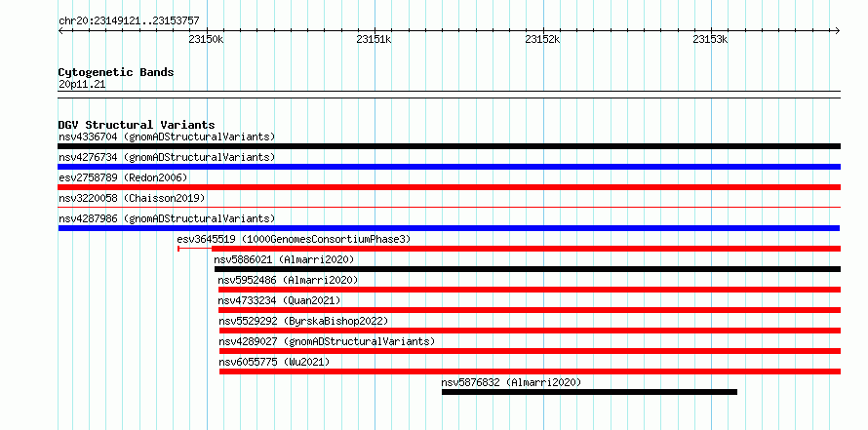Image resolution: width=868 pixels, height=430 pixels.
Task: Click the ruler's left arrowhead
Action: (60, 31)
